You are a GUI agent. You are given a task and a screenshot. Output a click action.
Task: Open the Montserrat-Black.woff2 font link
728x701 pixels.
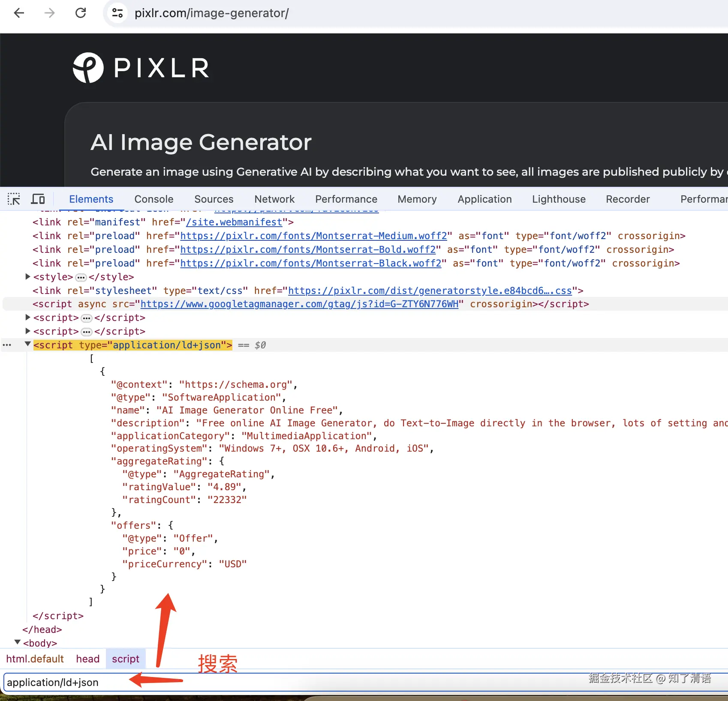pyautogui.click(x=311, y=263)
